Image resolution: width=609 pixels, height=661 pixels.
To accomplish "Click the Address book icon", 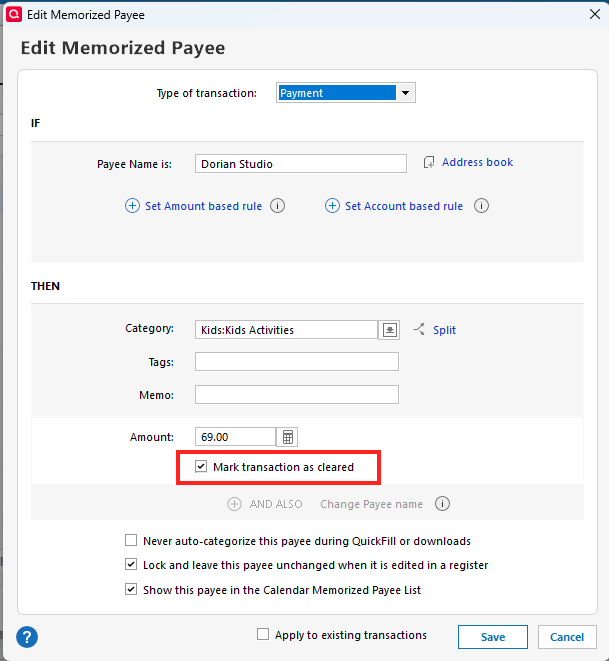I will (429, 163).
